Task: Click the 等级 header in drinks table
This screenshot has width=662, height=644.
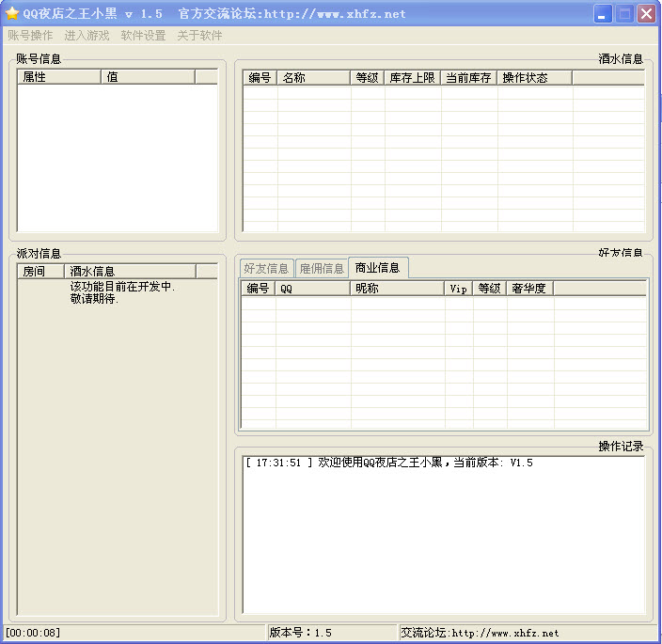Action: coord(368,78)
